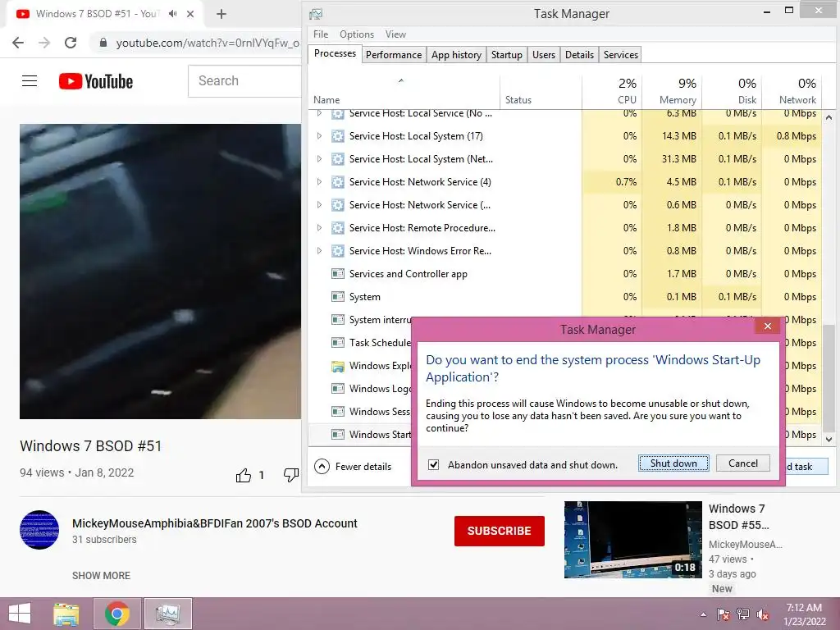Switch to the Users tab
This screenshot has height=630, width=840.
pyautogui.click(x=544, y=55)
